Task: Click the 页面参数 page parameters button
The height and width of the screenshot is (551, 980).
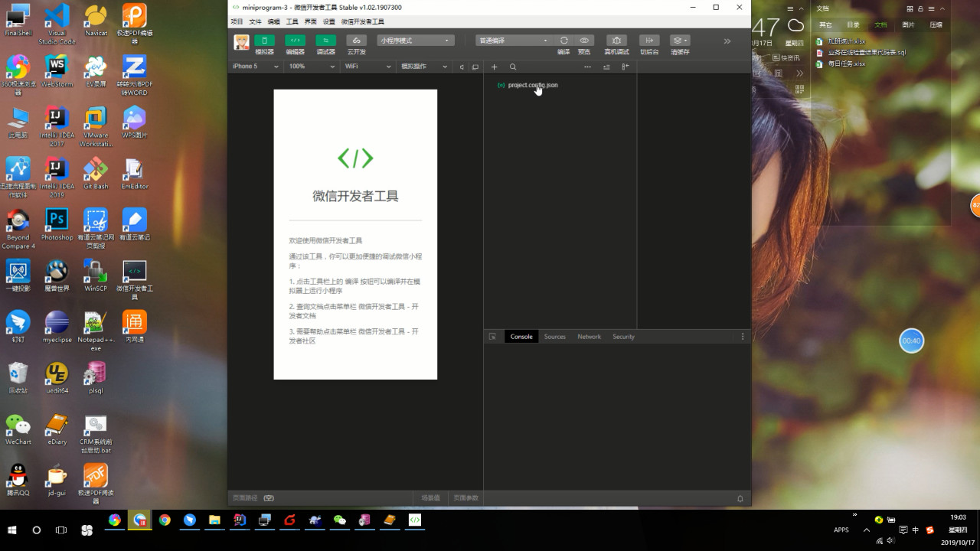Action: [x=465, y=498]
